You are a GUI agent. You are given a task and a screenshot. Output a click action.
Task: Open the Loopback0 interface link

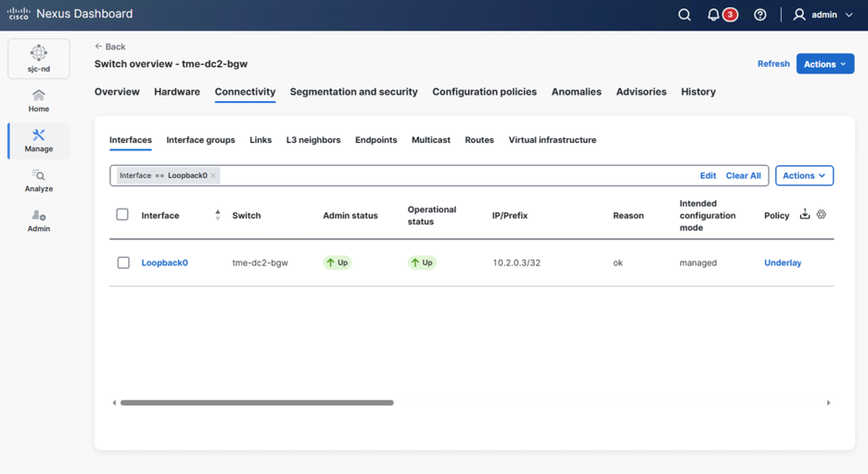coord(164,263)
